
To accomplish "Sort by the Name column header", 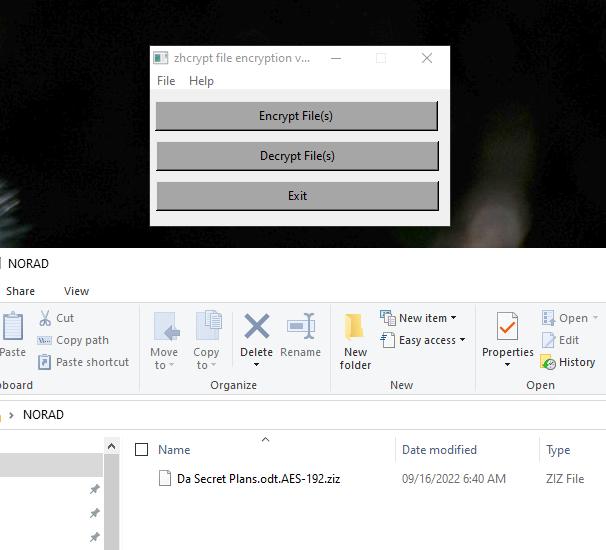I will [174, 450].
